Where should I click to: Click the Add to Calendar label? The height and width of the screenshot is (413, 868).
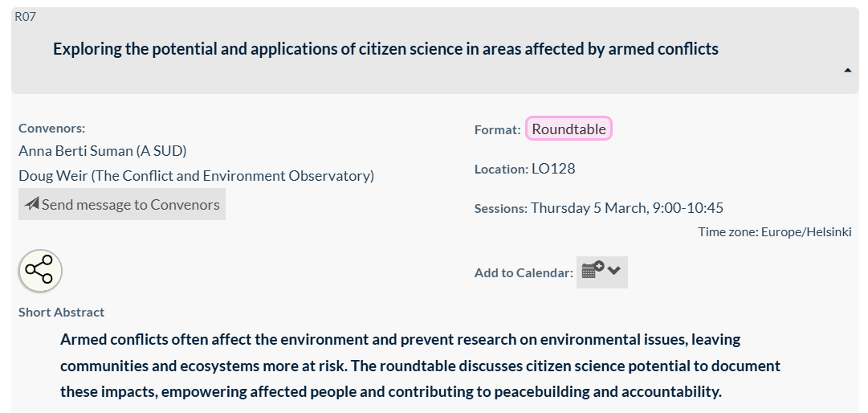click(524, 272)
